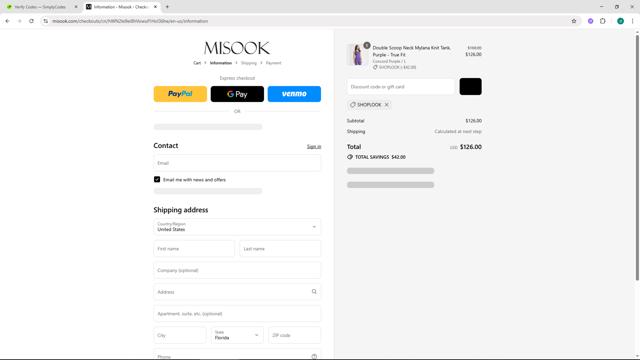Viewport: 640px width, 360px height.
Task: Click the address bar URL
Action: 130,21
